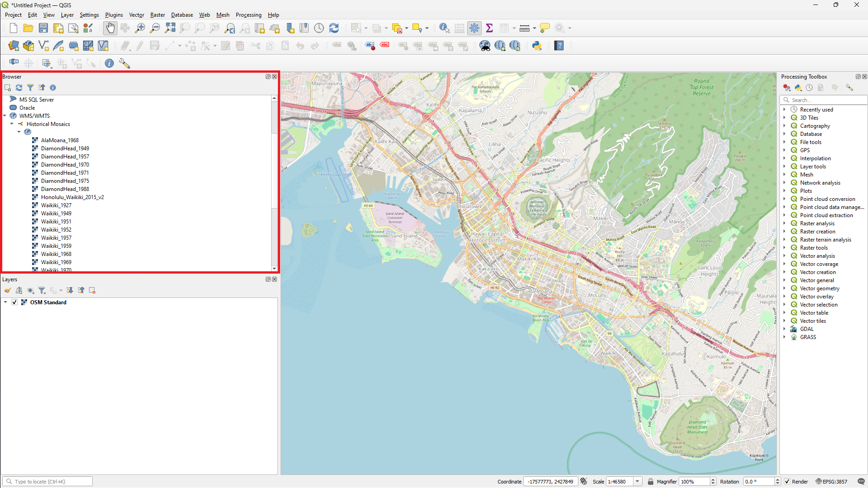868x488 pixels.
Task: Click the Save Project floppy icon
Action: [x=43, y=28]
